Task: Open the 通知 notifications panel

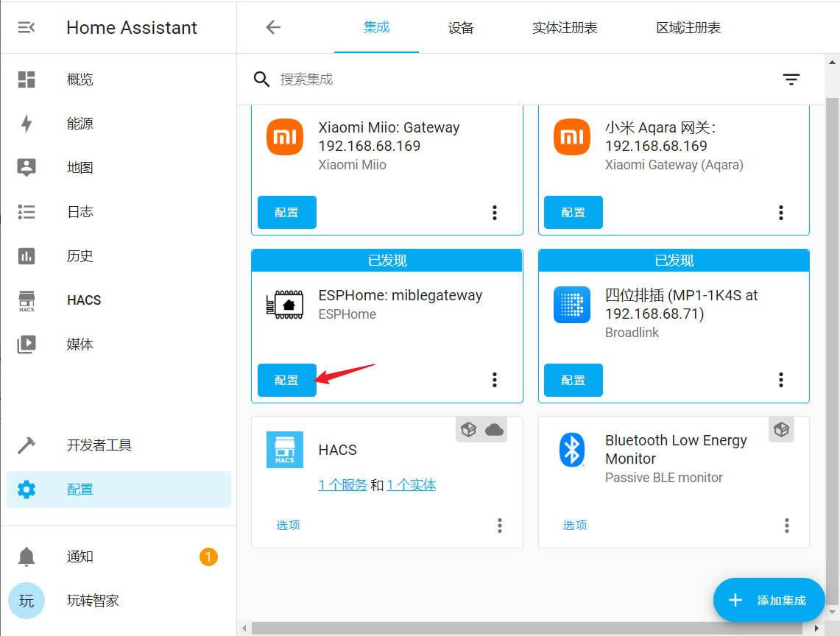Action: click(119, 556)
